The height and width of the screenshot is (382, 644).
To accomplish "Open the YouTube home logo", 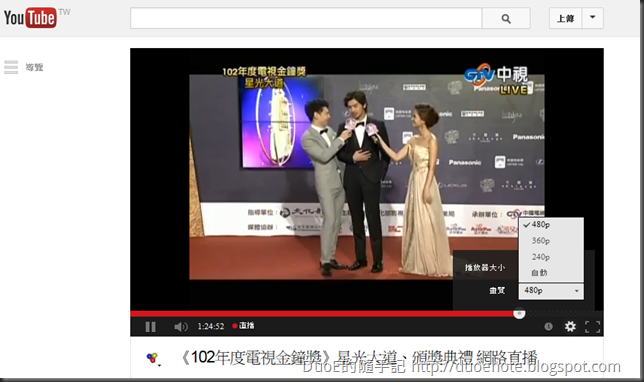I will (x=31, y=18).
